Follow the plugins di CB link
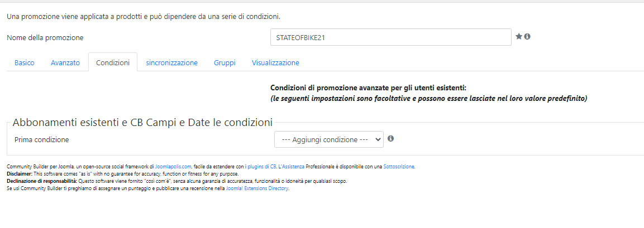Screen dimensions: 644x228 click(x=261, y=167)
